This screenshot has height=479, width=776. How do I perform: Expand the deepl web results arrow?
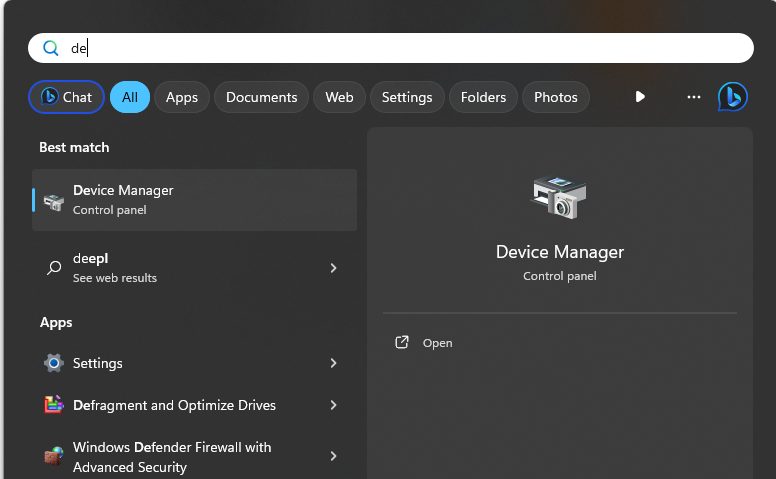(x=333, y=268)
